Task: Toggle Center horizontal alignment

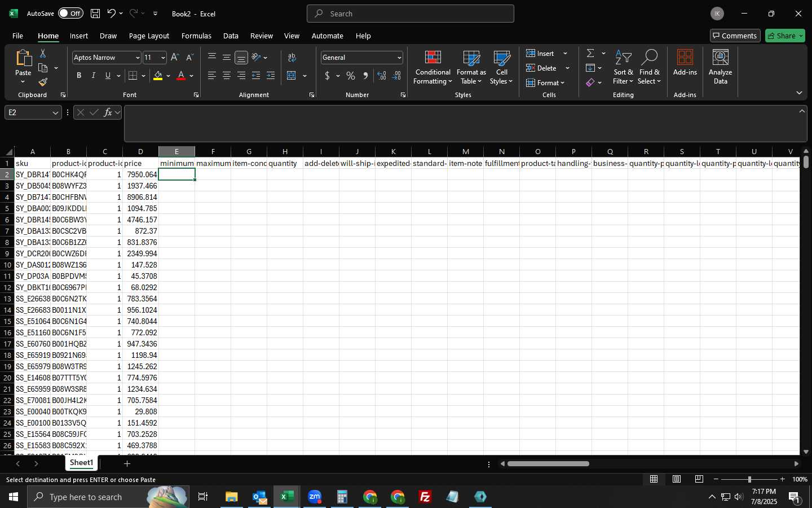Action: coord(227,76)
